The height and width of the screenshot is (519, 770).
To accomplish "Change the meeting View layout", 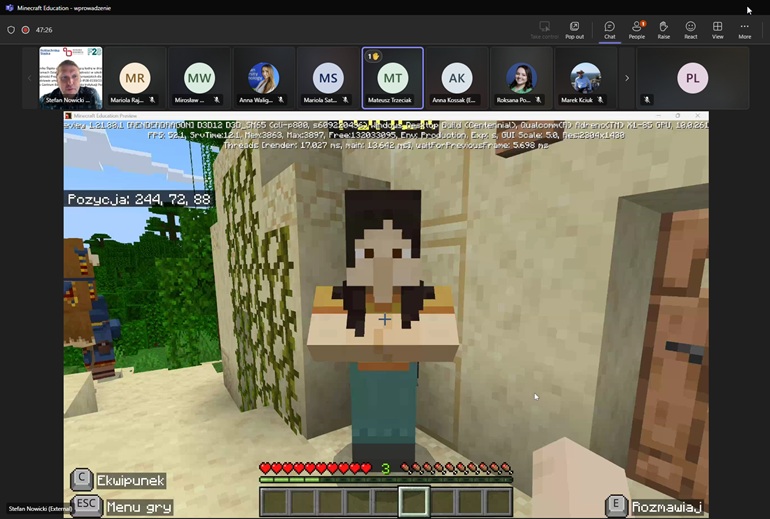I will [x=717, y=30].
